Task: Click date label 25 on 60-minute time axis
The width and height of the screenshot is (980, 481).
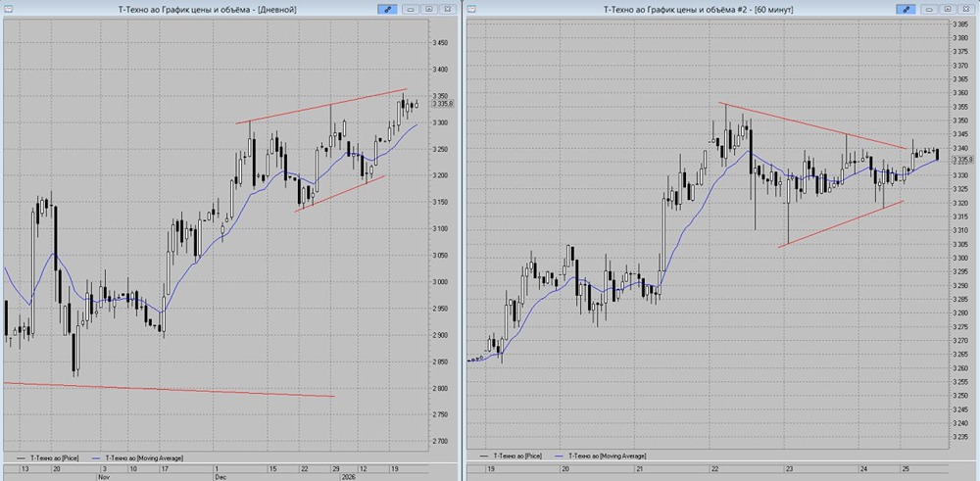Action: pyautogui.click(x=906, y=468)
